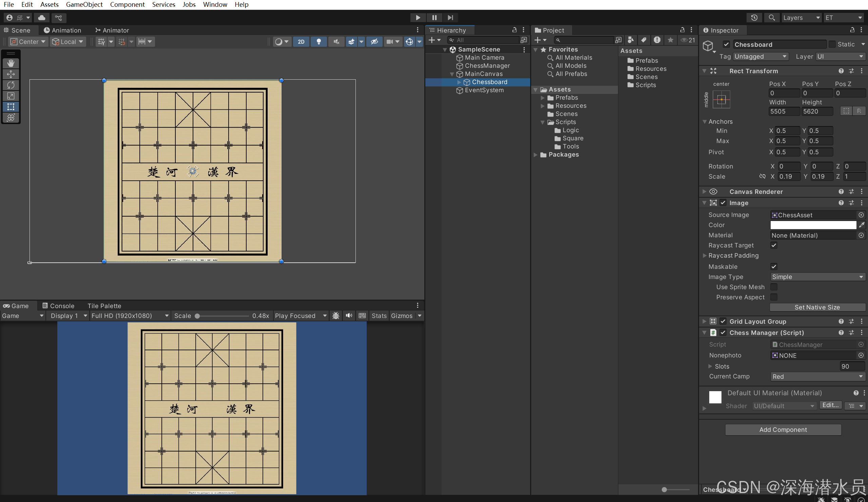Screen dimensions: 868x502
Task: Click the Add Component button
Action: (783, 429)
